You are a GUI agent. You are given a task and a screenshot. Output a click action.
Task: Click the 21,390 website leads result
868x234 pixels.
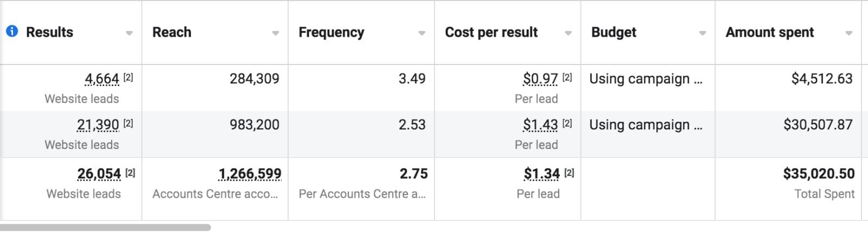[x=98, y=125]
